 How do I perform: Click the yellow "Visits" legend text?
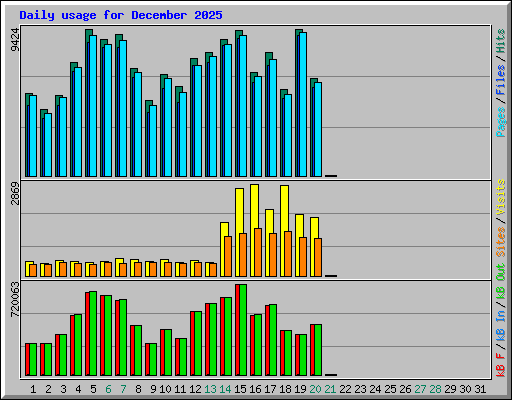tap(501, 198)
